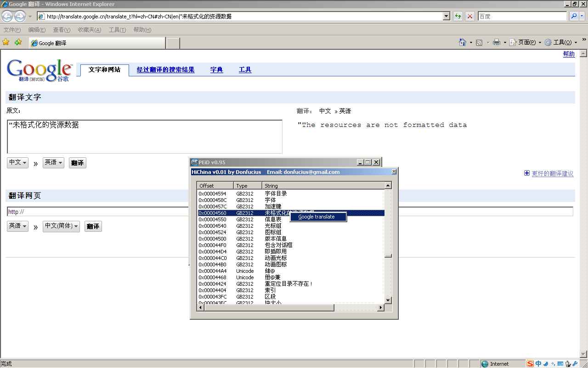Select the 文字和网站 tab

coord(105,70)
